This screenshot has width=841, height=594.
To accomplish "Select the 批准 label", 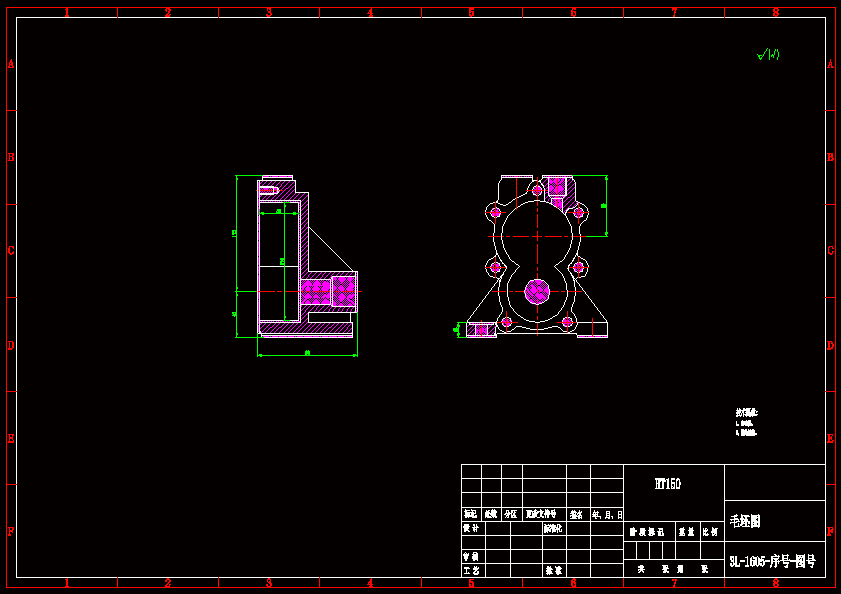I will (554, 570).
